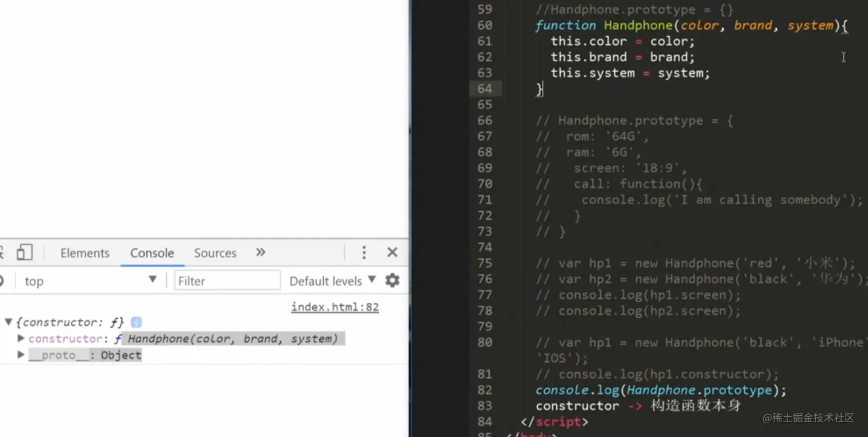Click line number 82 in the gutter
868x437 pixels.
coord(485,390)
